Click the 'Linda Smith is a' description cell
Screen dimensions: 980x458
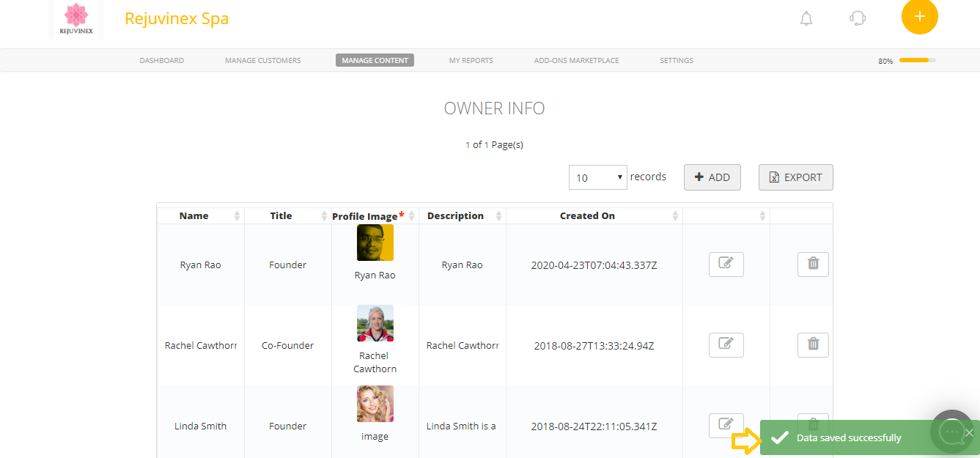[x=463, y=426]
